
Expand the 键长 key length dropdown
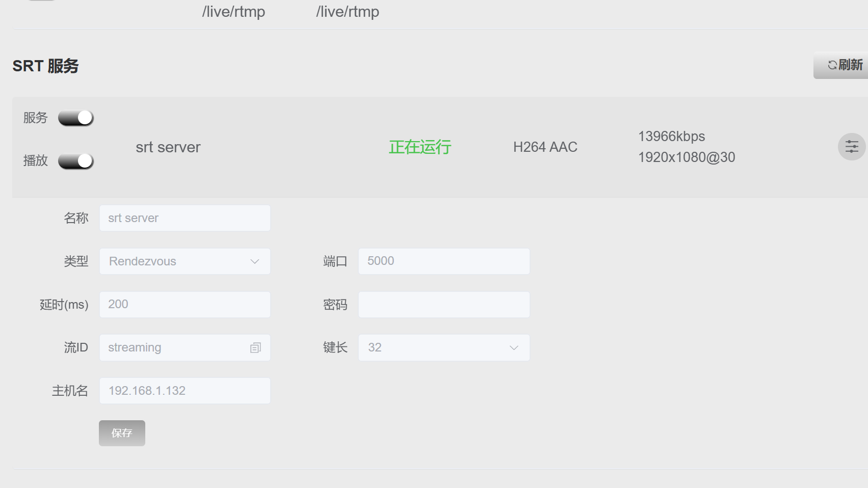click(x=444, y=347)
